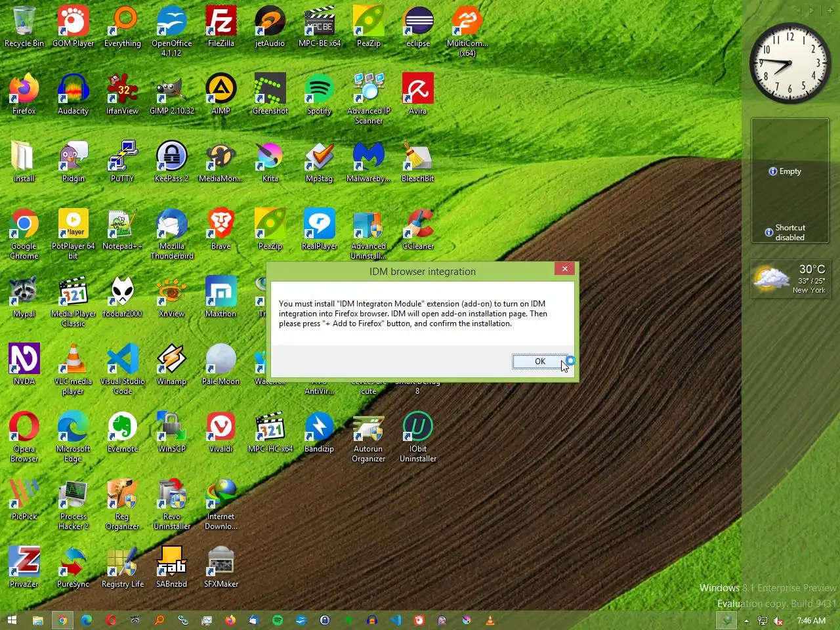840x630 pixels.
Task: Launch Vivaldi from the desktop icon
Action: 221,432
